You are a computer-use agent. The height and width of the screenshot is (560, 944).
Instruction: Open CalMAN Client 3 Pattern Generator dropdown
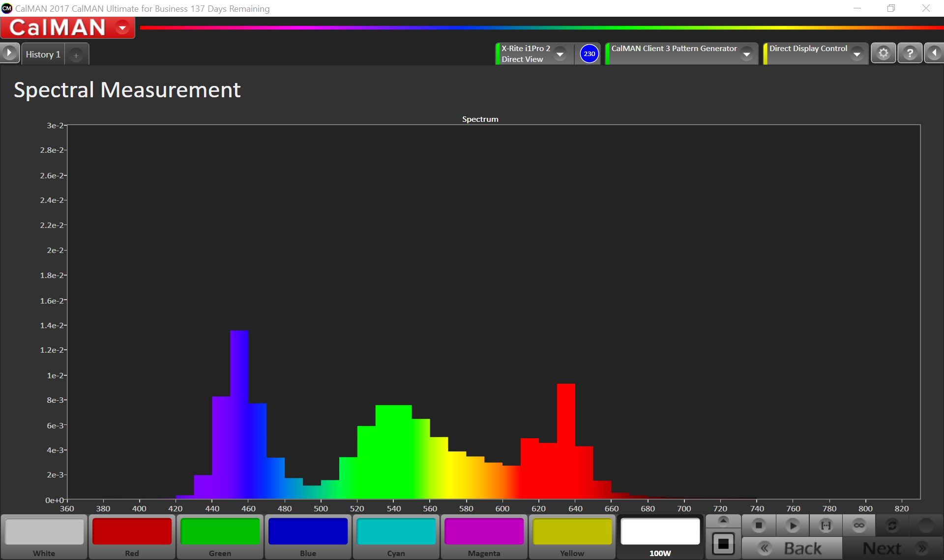coord(746,54)
